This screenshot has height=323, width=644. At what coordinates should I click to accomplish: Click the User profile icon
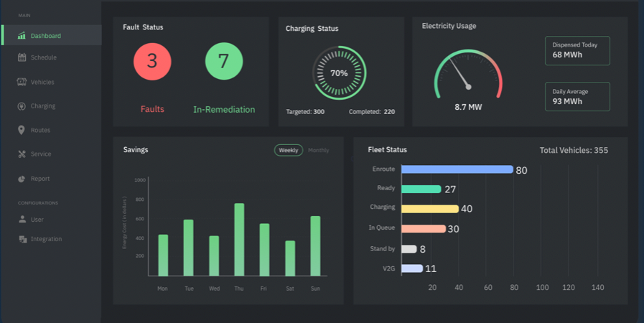coord(22,220)
